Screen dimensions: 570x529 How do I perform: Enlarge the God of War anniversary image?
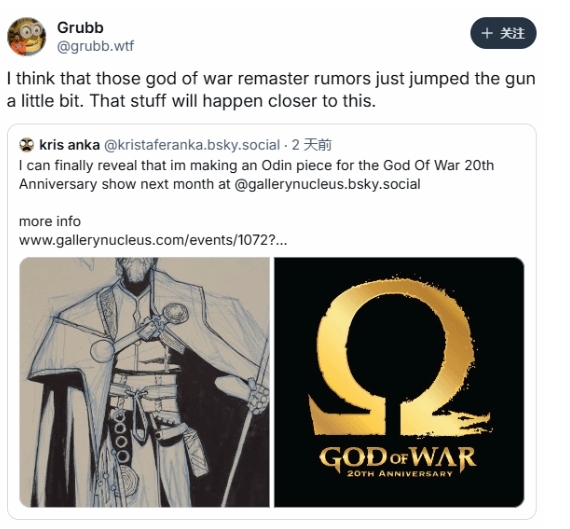coord(399,382)
